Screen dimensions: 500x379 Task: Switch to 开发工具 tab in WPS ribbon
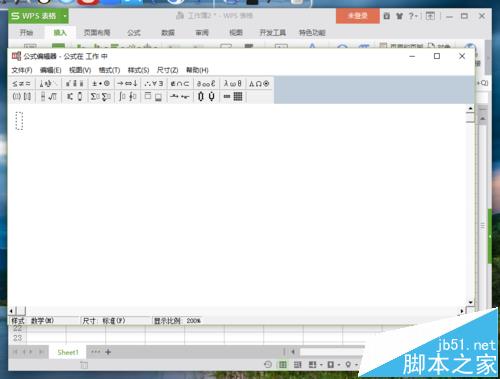pos(273,33)
